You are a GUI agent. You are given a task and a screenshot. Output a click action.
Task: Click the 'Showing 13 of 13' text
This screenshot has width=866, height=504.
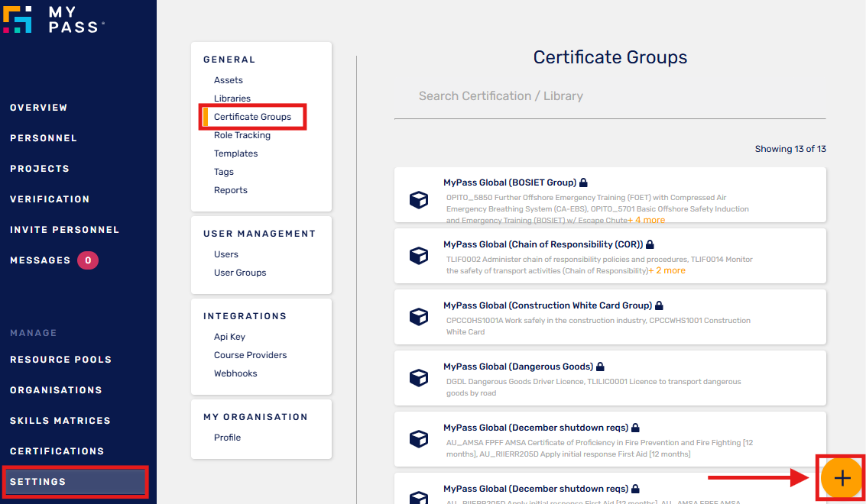point(790,149)
